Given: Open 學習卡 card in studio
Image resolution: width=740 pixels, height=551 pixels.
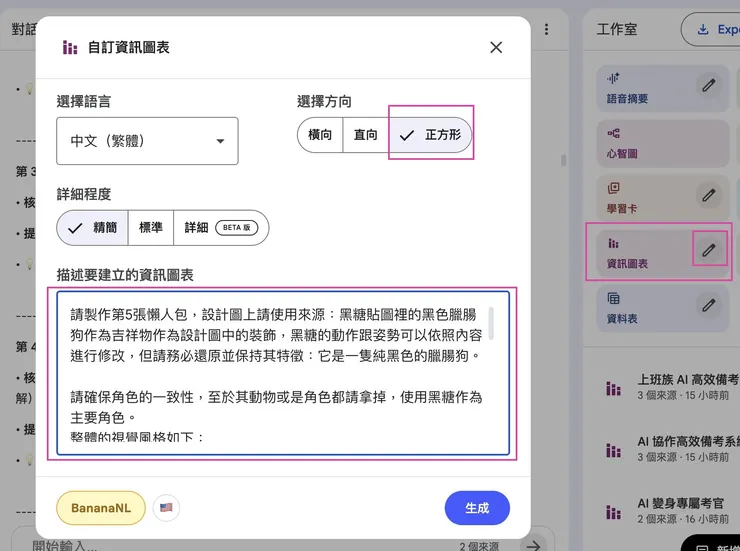Looking at the screenshot, I should (662, 199).
